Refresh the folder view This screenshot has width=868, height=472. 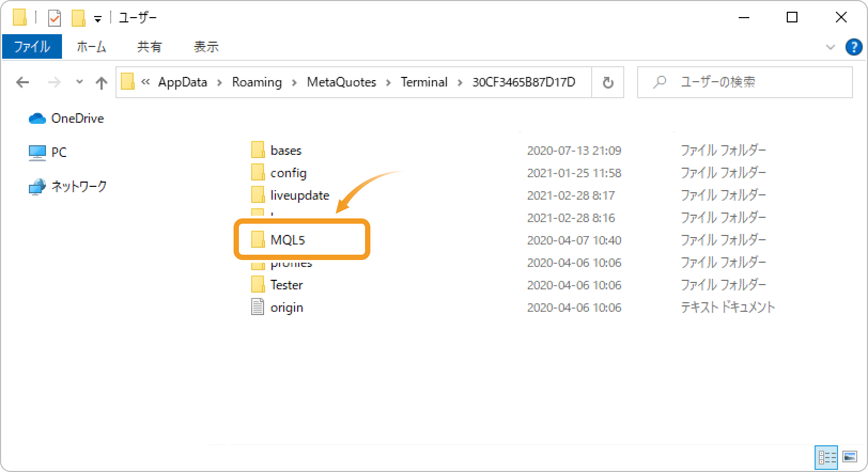click(x=608, y=82)
